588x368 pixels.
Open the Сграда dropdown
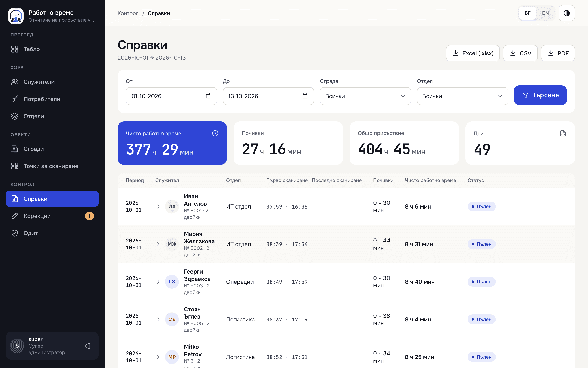[x=365, y=96]
